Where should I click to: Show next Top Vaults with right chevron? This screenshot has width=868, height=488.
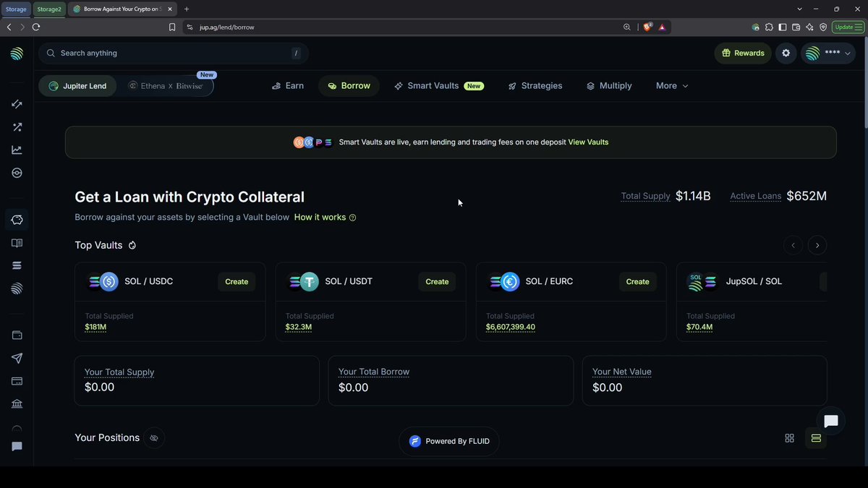(x=817, y=245)
